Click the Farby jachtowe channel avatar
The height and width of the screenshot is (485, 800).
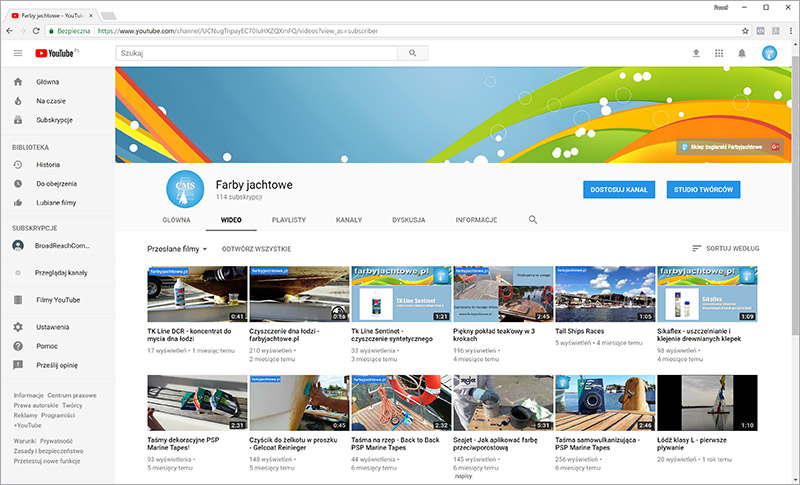pos(185,189)
